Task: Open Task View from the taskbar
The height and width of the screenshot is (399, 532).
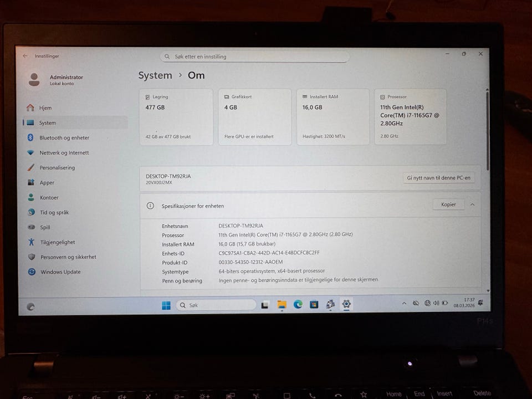Action: pyautogui.click(x=265, y=305)
